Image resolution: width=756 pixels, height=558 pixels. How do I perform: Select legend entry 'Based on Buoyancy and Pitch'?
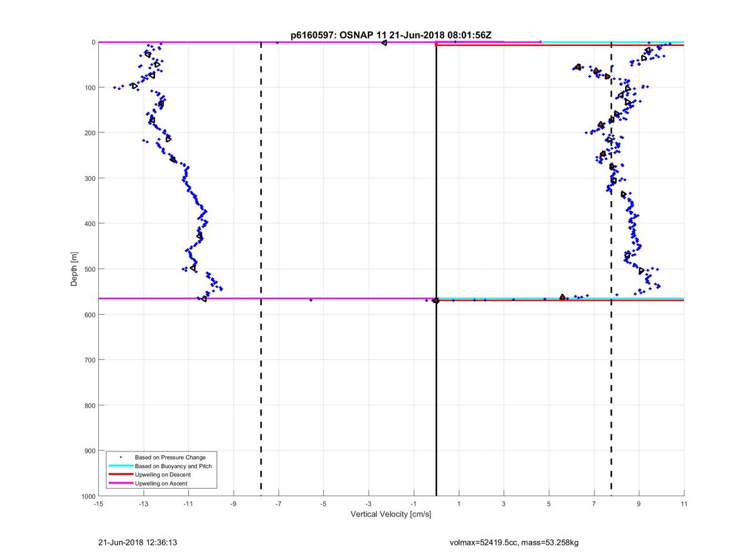(x=173, y=466)
